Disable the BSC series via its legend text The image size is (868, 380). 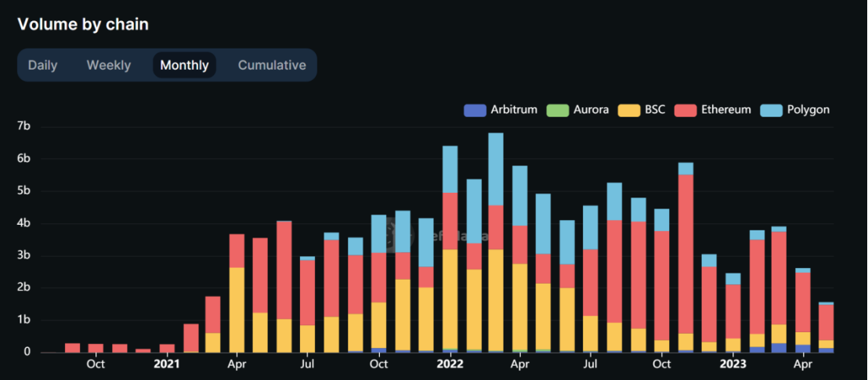click(655, 110)
